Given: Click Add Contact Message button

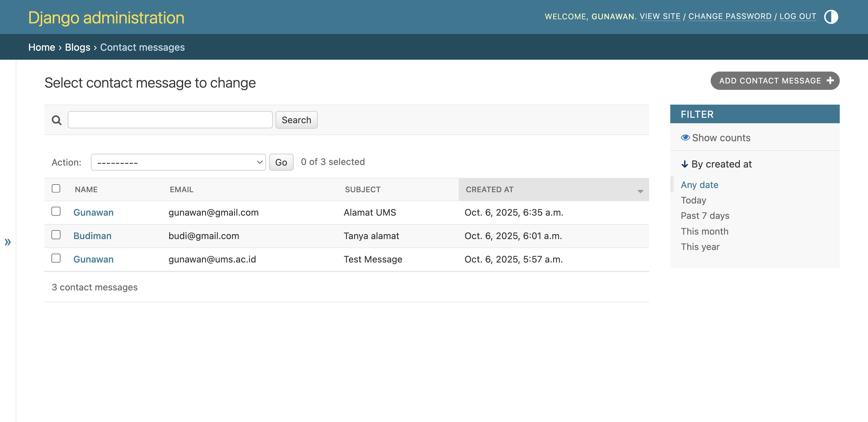Looking at the screenshot, I should 775,81.
